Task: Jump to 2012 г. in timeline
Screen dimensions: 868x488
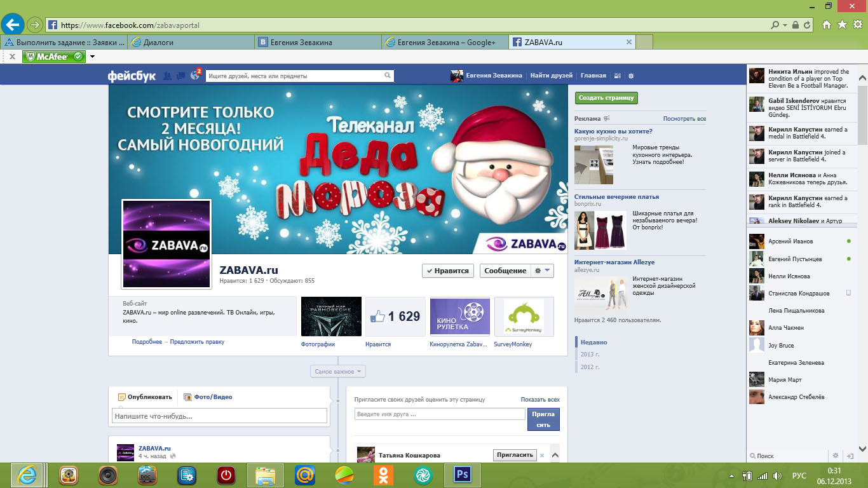Action: click(x=590, y=367)
